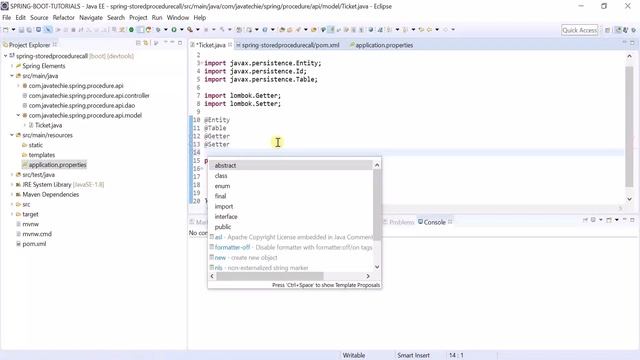Switch to application.properties editor tab

(x=381, y=45)
